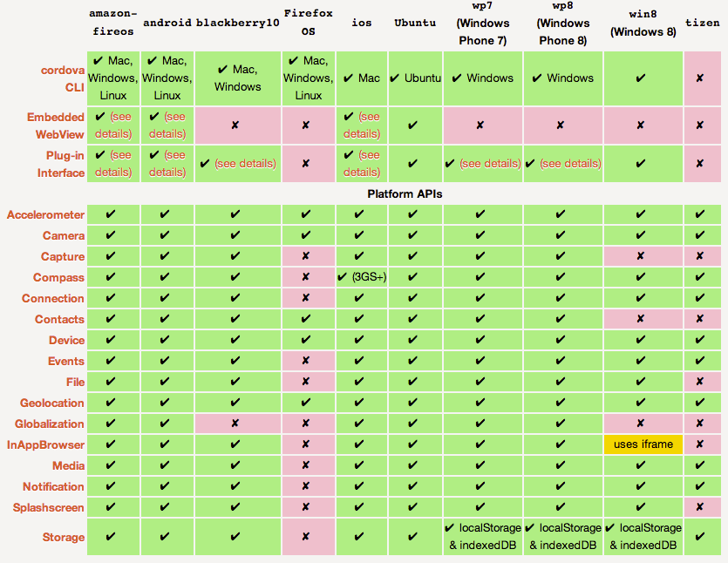Click the X mark in Firefox OS Storage cell
The height and width of the screenshot is (563, 728).
pyautogui.click(x=305, y=537)
